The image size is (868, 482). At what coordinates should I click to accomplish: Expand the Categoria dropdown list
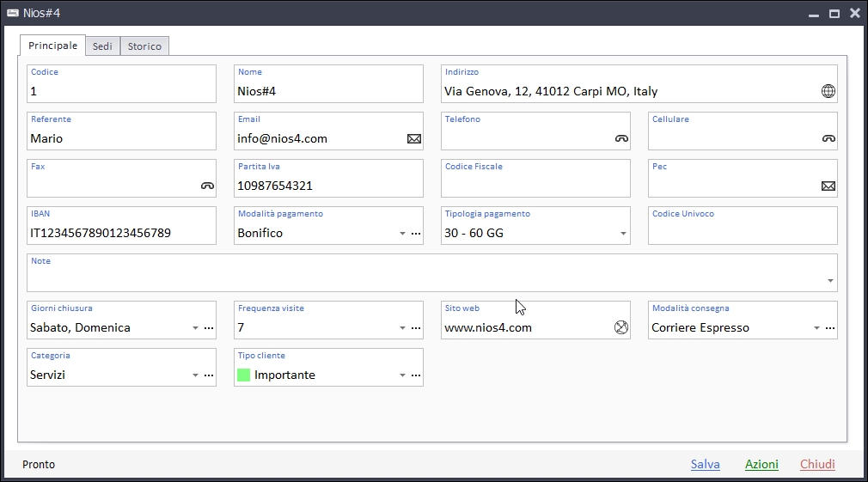coord(195,375)
